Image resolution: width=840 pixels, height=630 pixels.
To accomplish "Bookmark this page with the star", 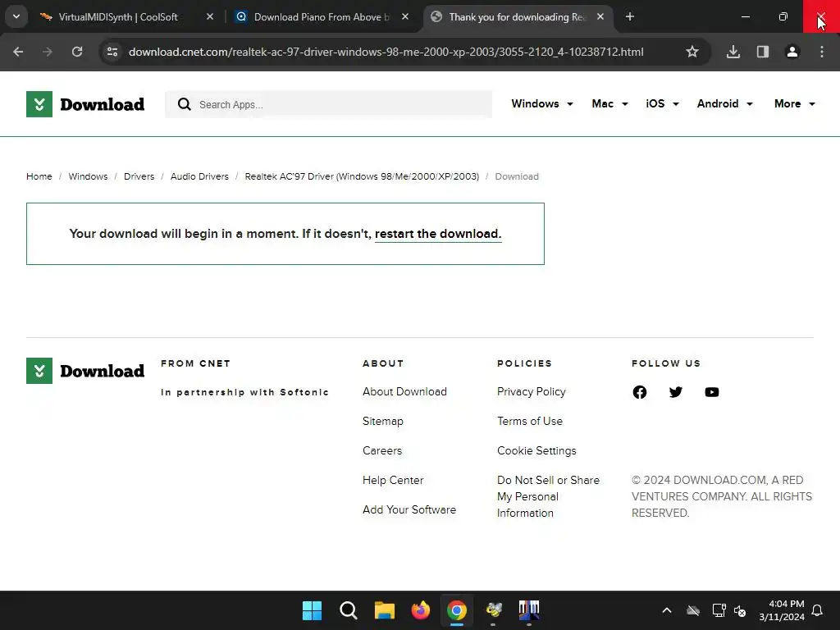I will (692, 52).
